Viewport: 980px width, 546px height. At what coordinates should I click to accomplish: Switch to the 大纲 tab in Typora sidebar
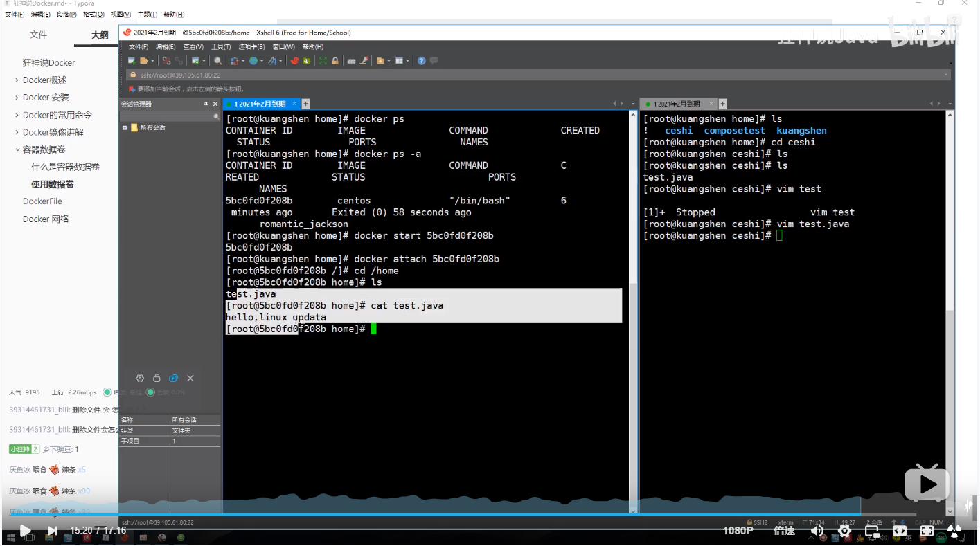(x=100, y=35)
